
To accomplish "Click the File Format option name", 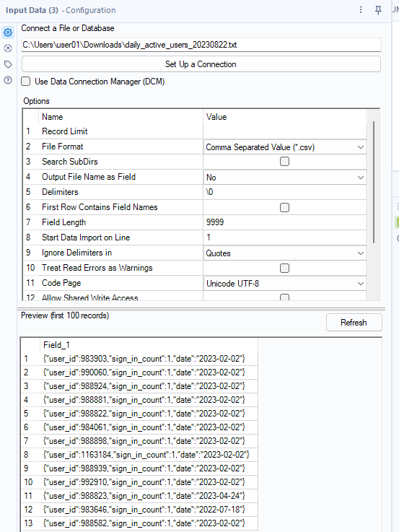I will click(62, 147).
